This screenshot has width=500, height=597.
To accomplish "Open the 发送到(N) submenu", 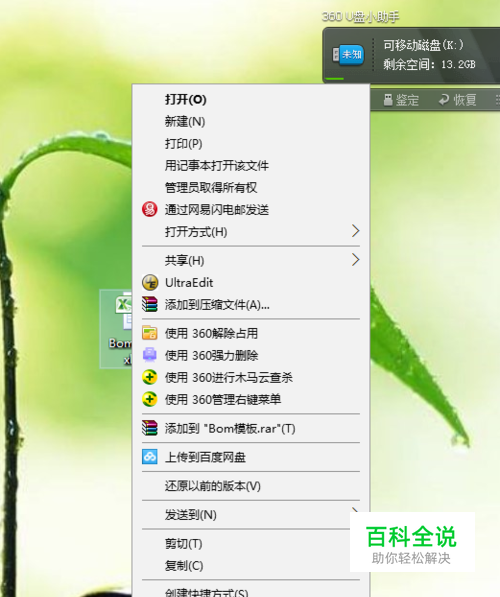I will click(x=251, y=515).
